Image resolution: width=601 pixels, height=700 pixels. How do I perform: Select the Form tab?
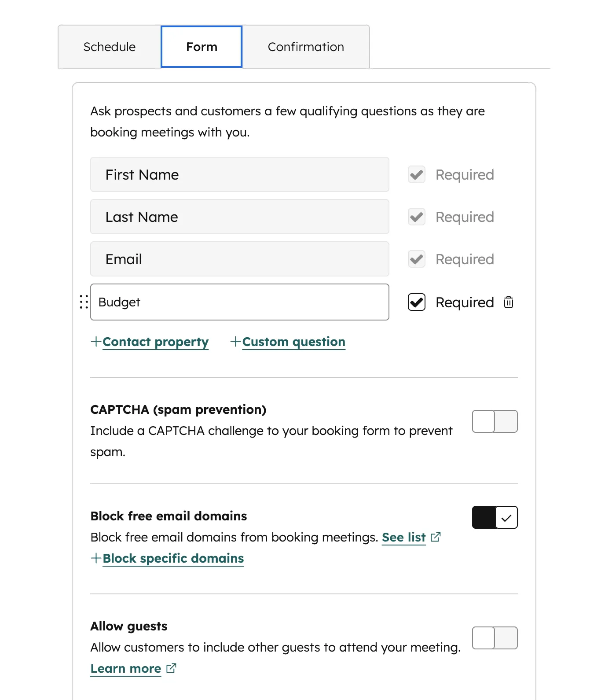coord(201,46)
